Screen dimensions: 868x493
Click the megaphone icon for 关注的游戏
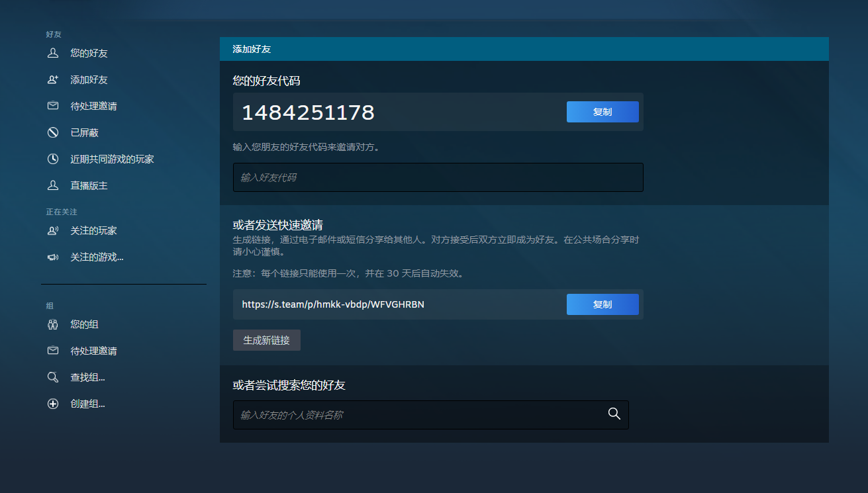click(x=53, y=257)
